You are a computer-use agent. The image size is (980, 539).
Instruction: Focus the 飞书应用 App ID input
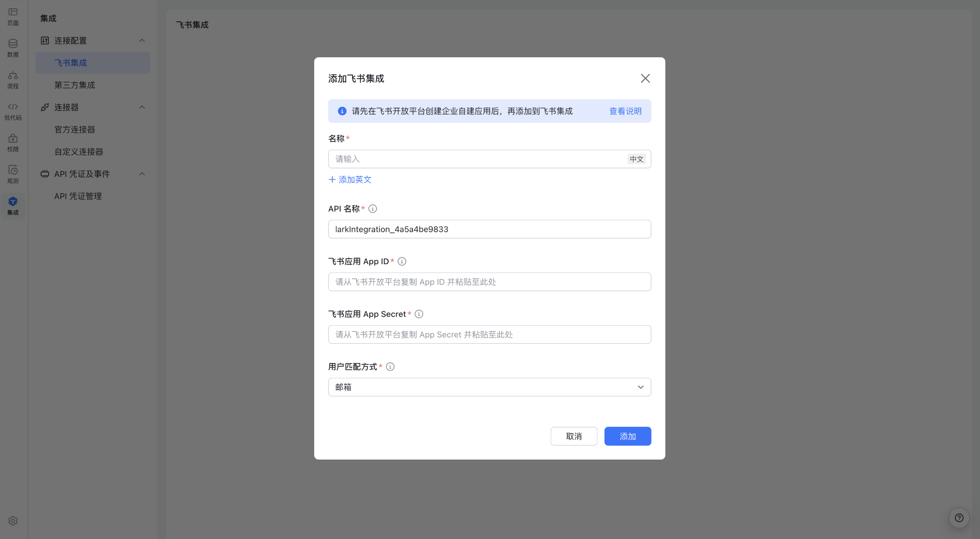[x=489, y=282]
